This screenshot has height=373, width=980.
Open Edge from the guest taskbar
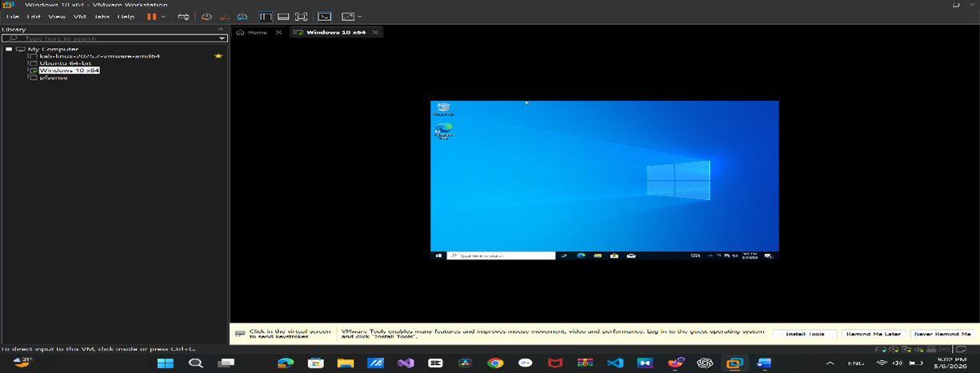point(582,256)
